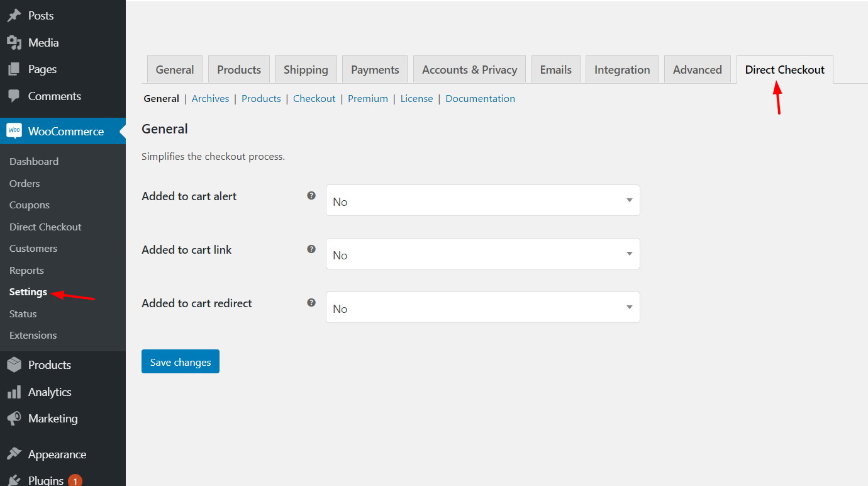Click the Added to cart alert label

[189, 196]
